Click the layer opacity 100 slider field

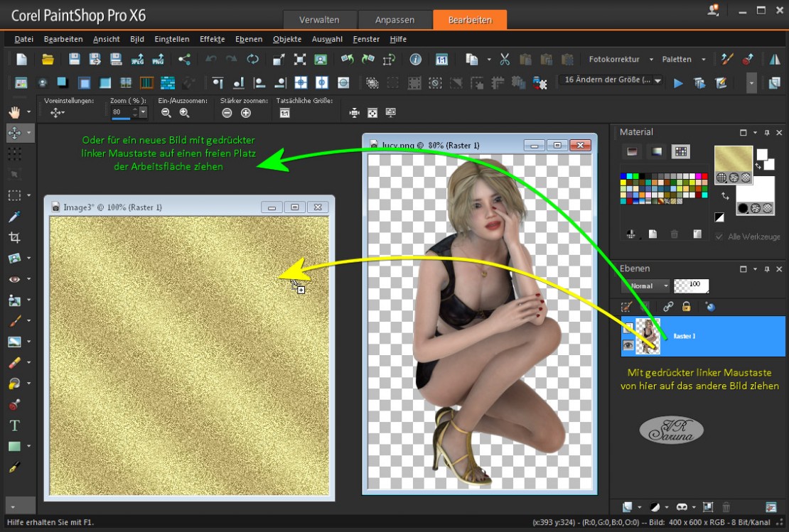(691, 286)
